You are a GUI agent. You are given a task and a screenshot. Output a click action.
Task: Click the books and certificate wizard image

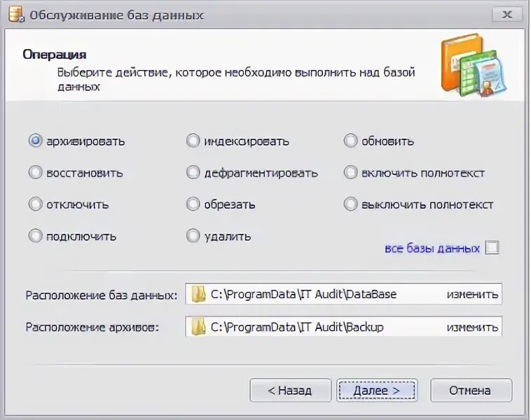(x=474, y=65)
